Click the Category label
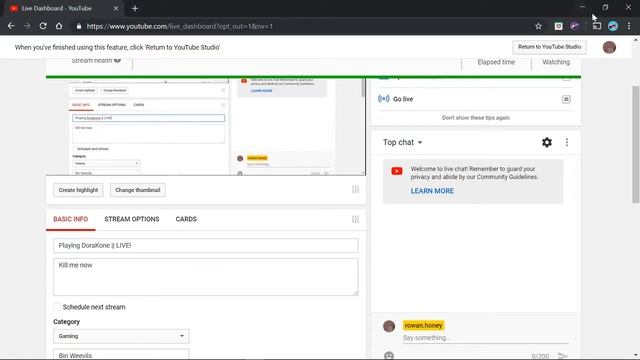640x360 pixels. [67, 322]
